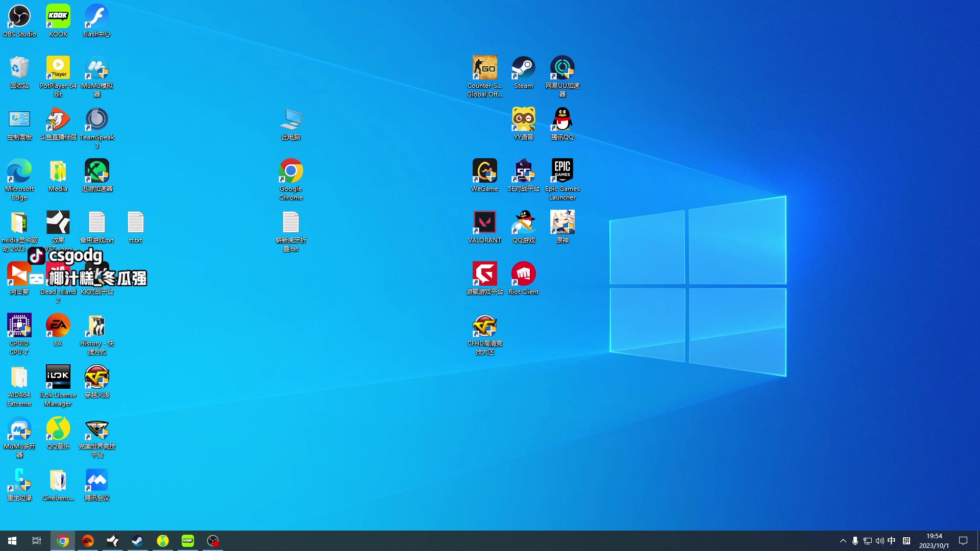Image resolution: width=980 pixels, height=551 pixels.
Task: Select the CPUID CPU-Z desktop shortcut
Action: [19, 334]
